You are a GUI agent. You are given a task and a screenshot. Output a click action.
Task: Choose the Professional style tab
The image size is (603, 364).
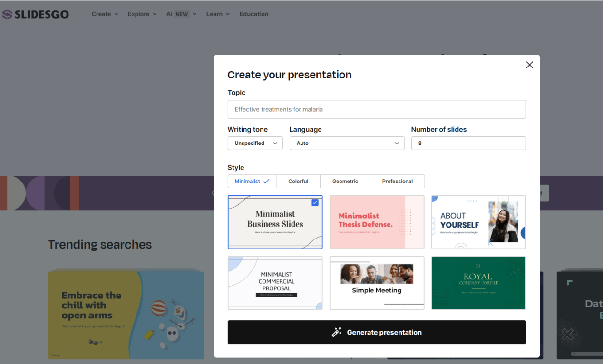click(x=397, y=181)
